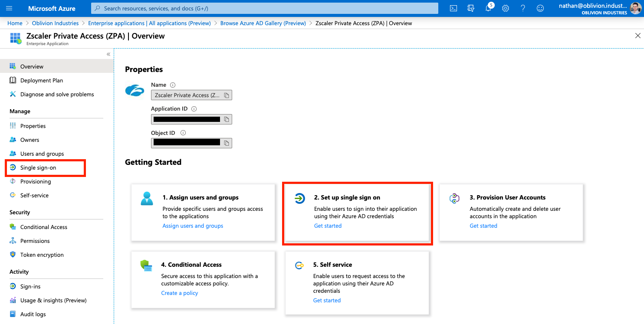Image resolution: width=644 pixels, height=324 pixels.
Task: Open the hamburger portal menu
Action: tap(10, 8)
